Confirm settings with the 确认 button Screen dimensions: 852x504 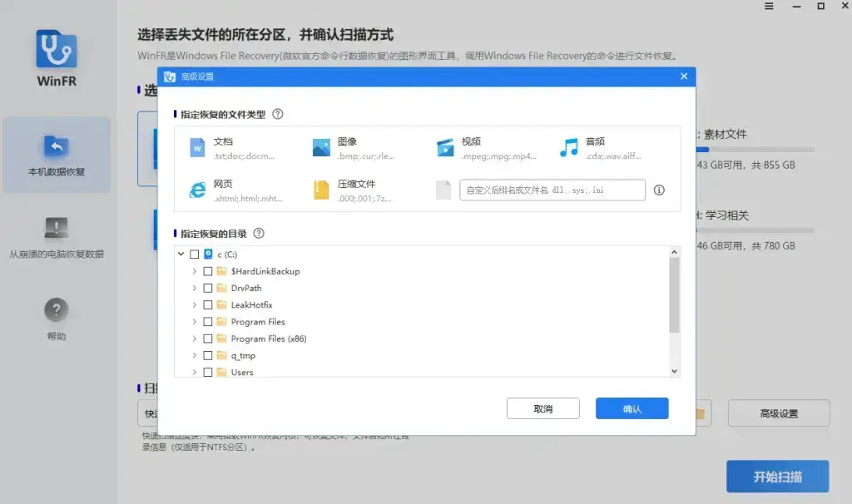[632, 408]
